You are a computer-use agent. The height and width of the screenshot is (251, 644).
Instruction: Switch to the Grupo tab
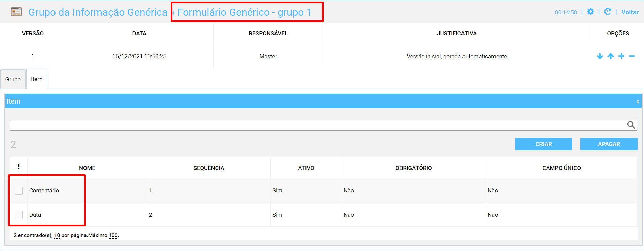click(x=13, y=79)
